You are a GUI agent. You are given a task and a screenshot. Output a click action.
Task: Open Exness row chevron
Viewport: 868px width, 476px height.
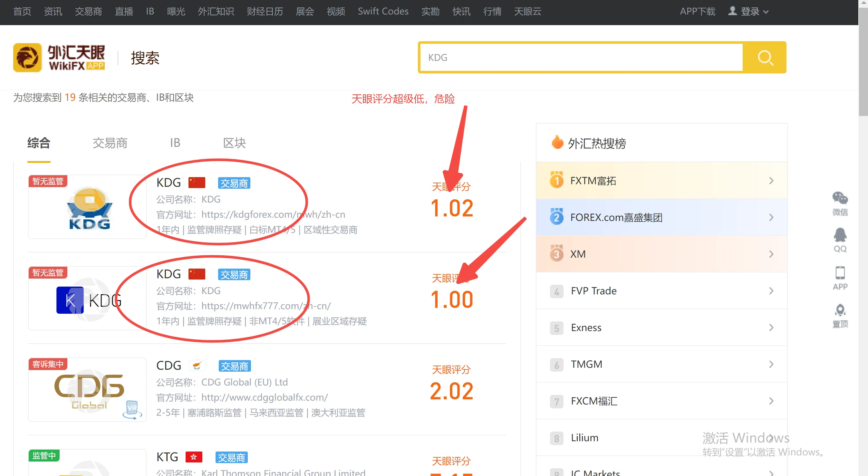(x=771, y=328)
